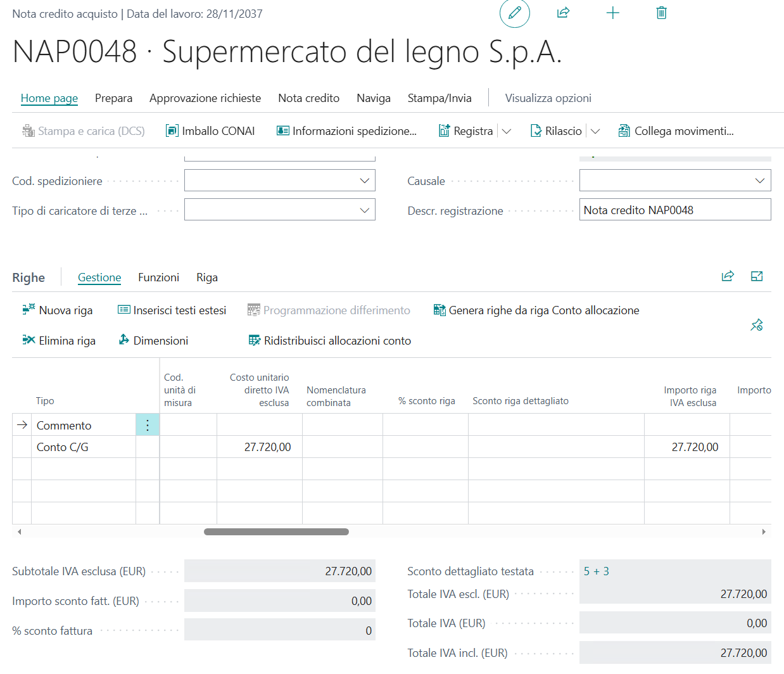Open the Tipo di caricatore dropdown
784x674 pixels.
[x=364, y=210]
